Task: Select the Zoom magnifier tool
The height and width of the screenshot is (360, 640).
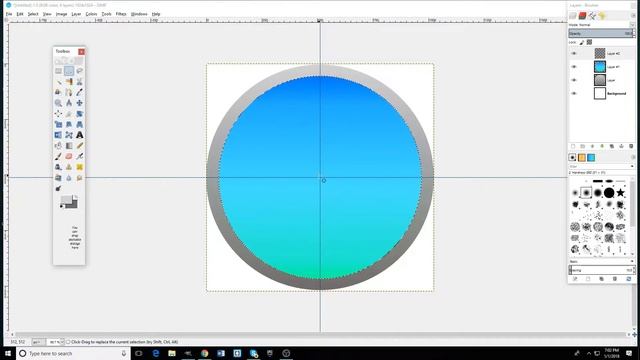Action: click(58, 103)
